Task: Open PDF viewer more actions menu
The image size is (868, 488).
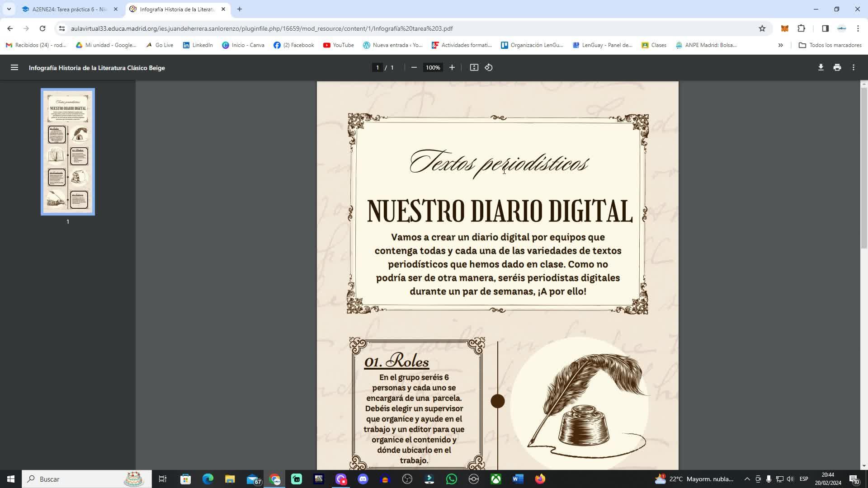Action: pyautogui.click(x=854, y=68)
